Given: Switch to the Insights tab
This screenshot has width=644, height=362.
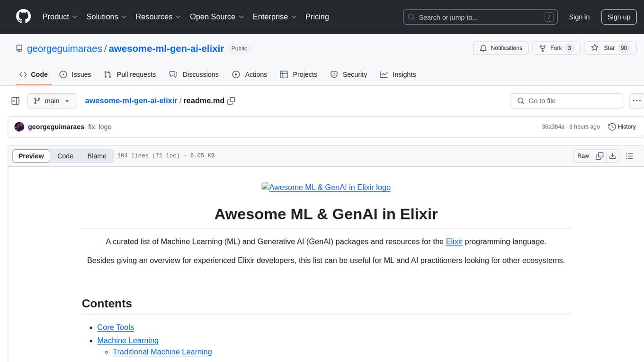Looking at the screenshot, I should point(398,74).
